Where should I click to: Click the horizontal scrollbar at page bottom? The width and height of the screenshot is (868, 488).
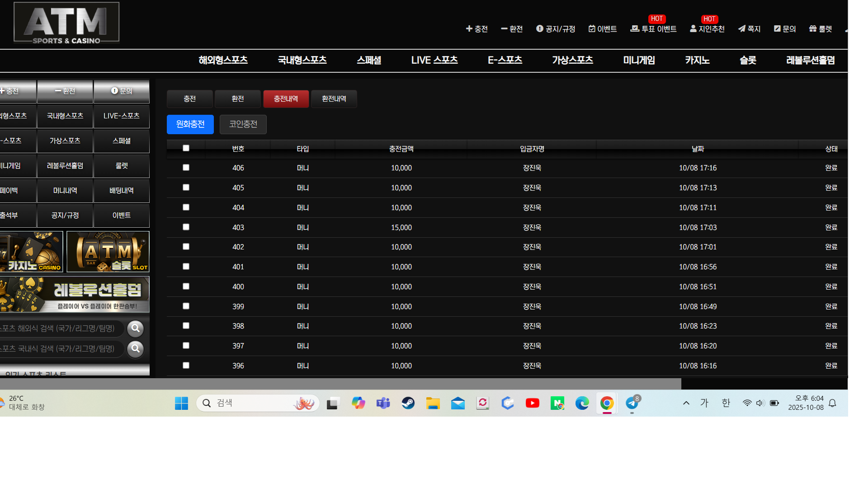(x=340, y=384)
